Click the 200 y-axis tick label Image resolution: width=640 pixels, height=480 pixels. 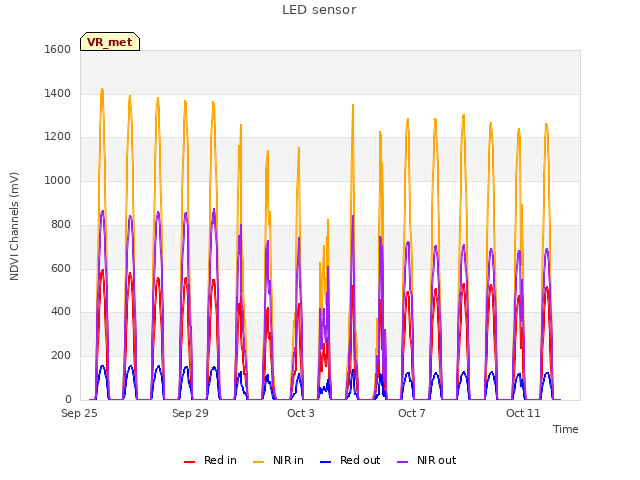point(61,356)
